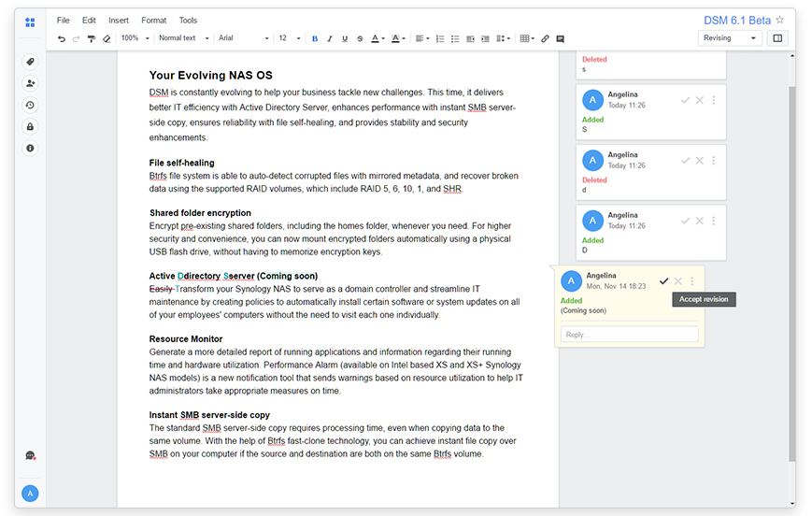The height and width of the screenshot is (516, 812).
Task: Click the vertical scrollbar thumb
Action: [791, 274]
